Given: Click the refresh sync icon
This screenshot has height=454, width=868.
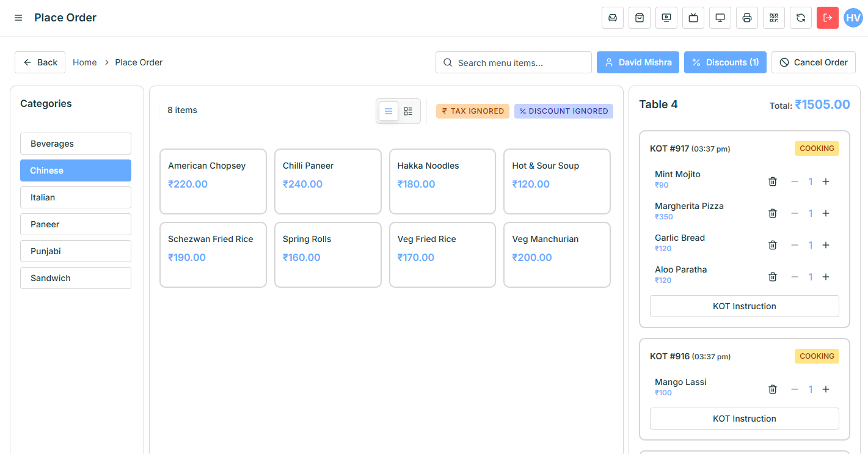Looking at the screenshot, I should (801, 18).
